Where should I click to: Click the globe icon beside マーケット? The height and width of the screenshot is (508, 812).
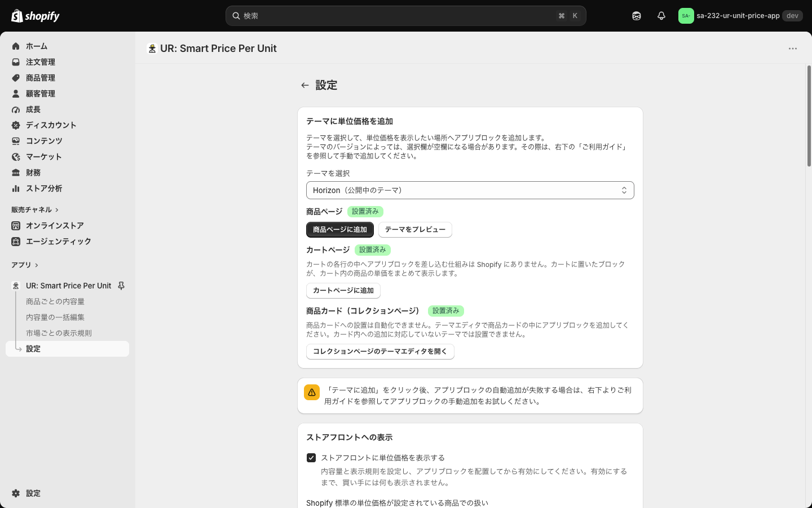tap(16, 157)
